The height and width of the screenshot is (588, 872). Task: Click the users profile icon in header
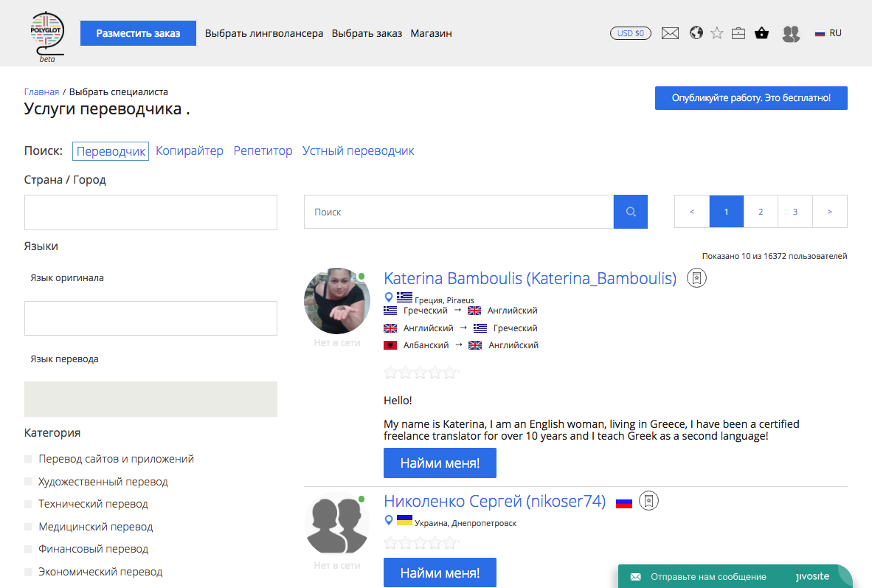point(791,33)
